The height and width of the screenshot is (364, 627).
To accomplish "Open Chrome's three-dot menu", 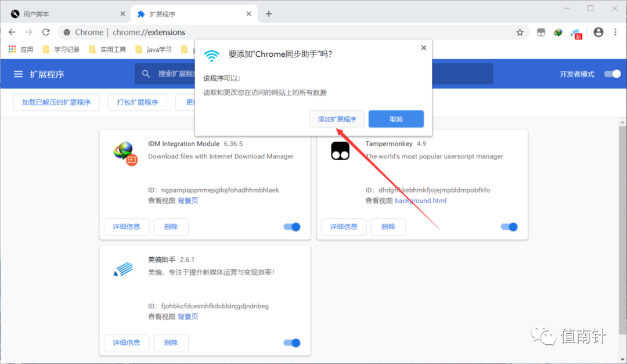I will 615,33.
